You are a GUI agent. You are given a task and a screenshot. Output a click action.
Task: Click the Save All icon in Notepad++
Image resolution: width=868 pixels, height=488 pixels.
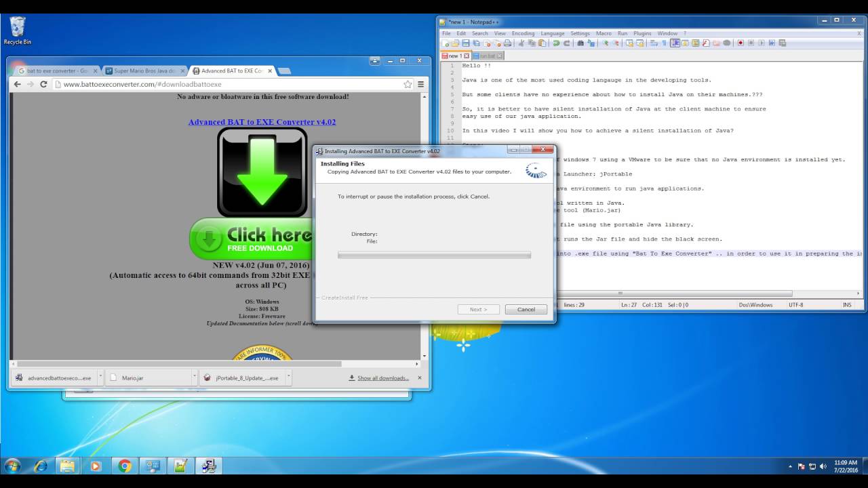click(476, 43)
